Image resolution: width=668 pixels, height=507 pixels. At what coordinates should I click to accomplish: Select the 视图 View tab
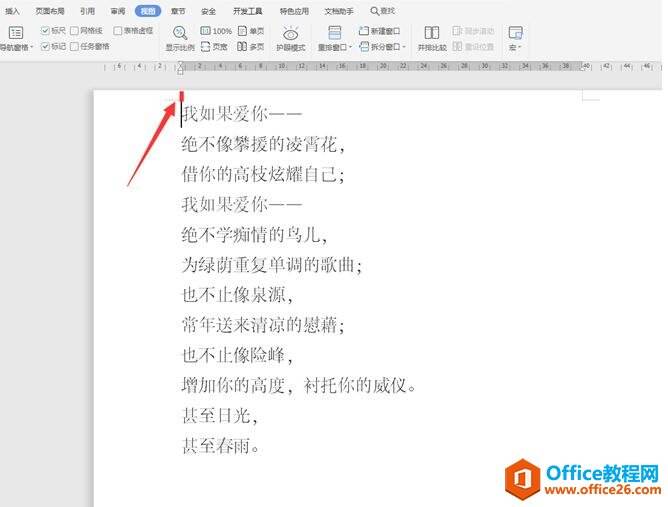point(148,11)
